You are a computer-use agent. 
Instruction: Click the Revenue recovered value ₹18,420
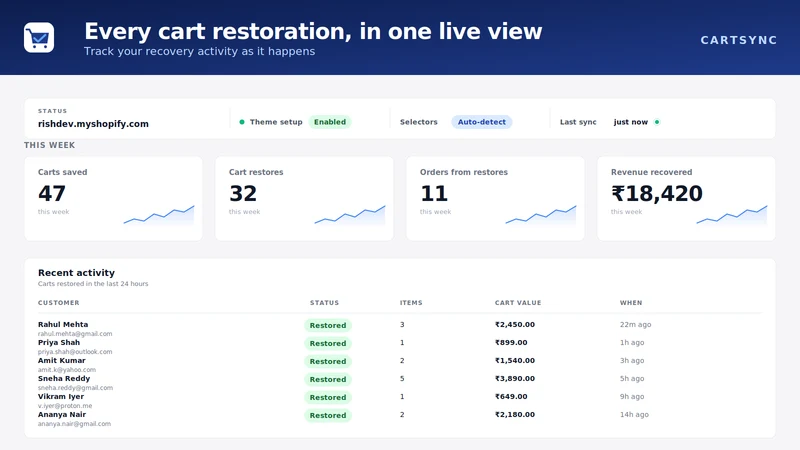(x=657, y=193)
